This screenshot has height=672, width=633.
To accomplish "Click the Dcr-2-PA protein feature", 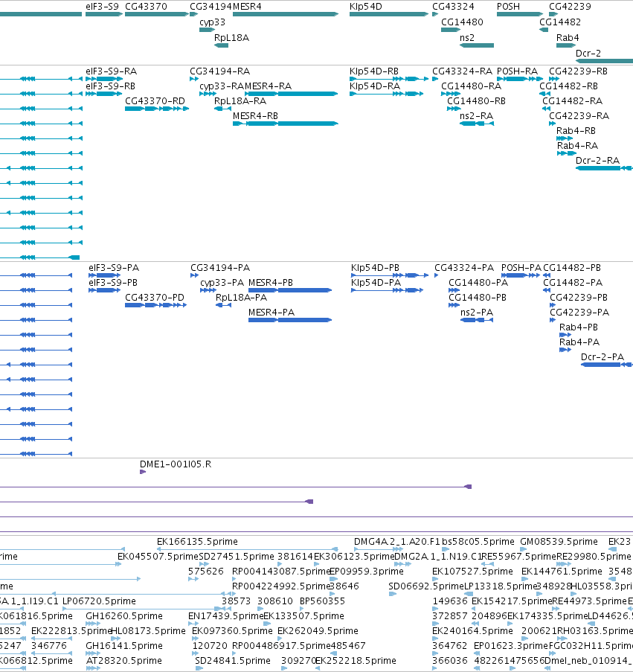I will pos(607,365).
